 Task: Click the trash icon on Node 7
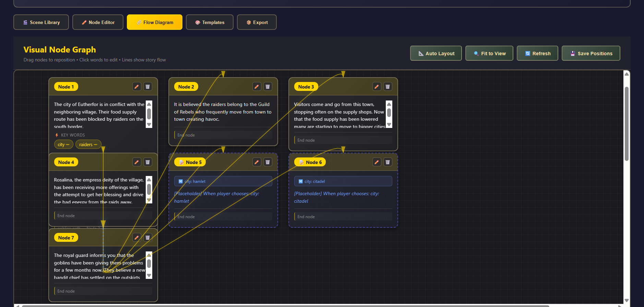coord(148,238)
